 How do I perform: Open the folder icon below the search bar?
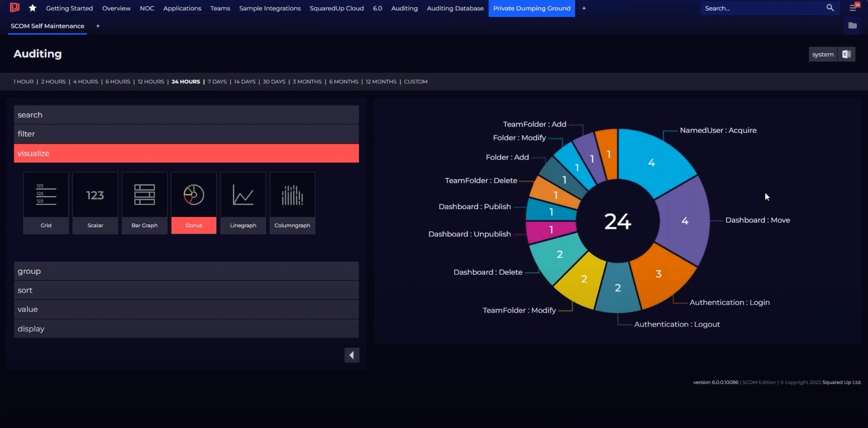tap(853, 26)
